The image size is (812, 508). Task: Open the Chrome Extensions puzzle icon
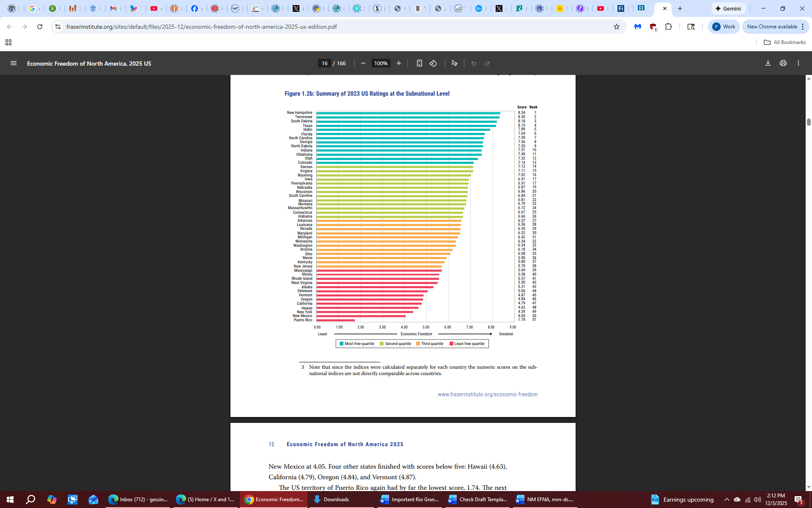(x=668, y=27)
